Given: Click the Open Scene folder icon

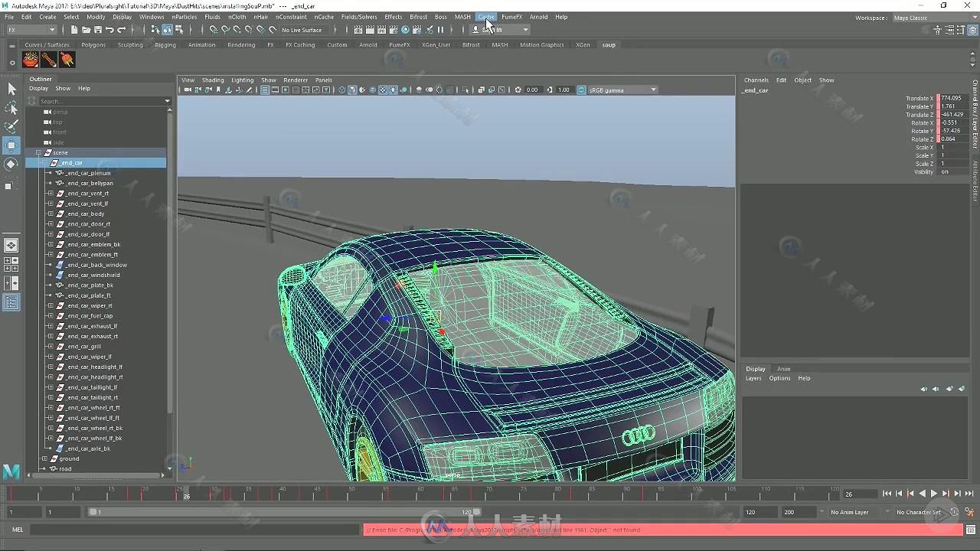Looking at the screenshot, I should (86, 30).
